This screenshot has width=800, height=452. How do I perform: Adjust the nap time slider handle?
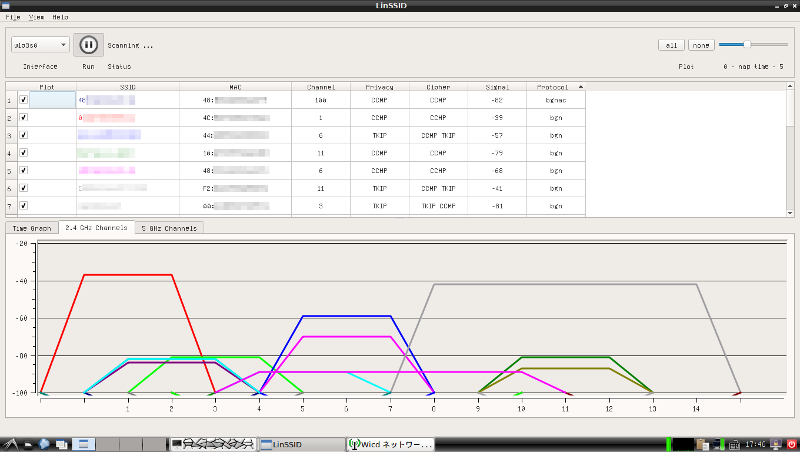(x=747, y=44)
